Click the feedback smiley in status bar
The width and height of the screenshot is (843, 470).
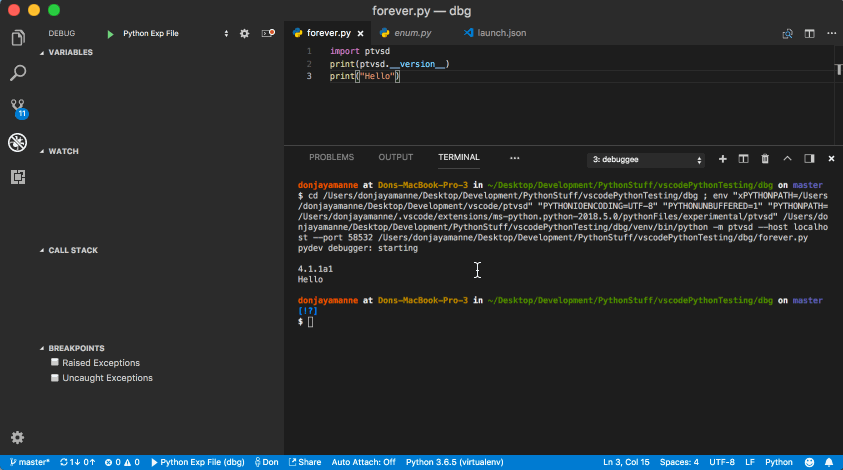coord(809,462)
